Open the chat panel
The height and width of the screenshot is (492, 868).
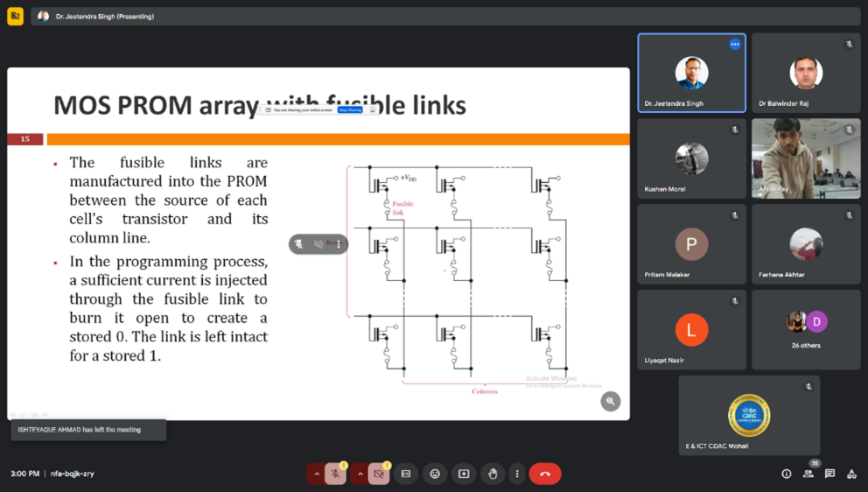(829, 474)
